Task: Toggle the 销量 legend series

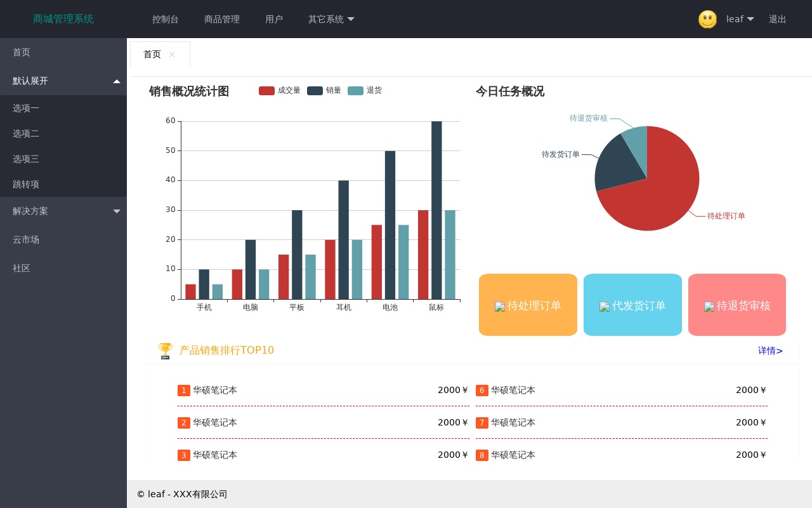Action: click(x=324, y=91)
